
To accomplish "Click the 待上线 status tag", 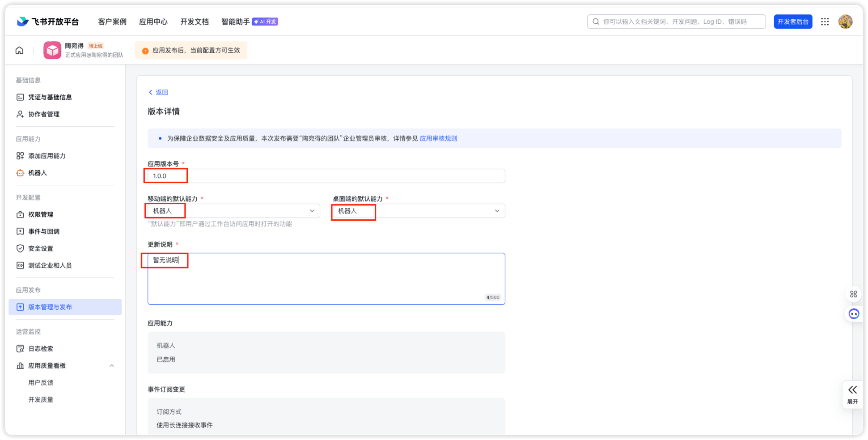I will (96, 46).
